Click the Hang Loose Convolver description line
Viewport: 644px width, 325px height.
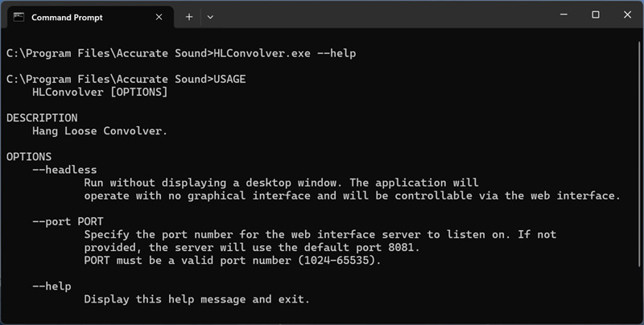coord(100,131)
